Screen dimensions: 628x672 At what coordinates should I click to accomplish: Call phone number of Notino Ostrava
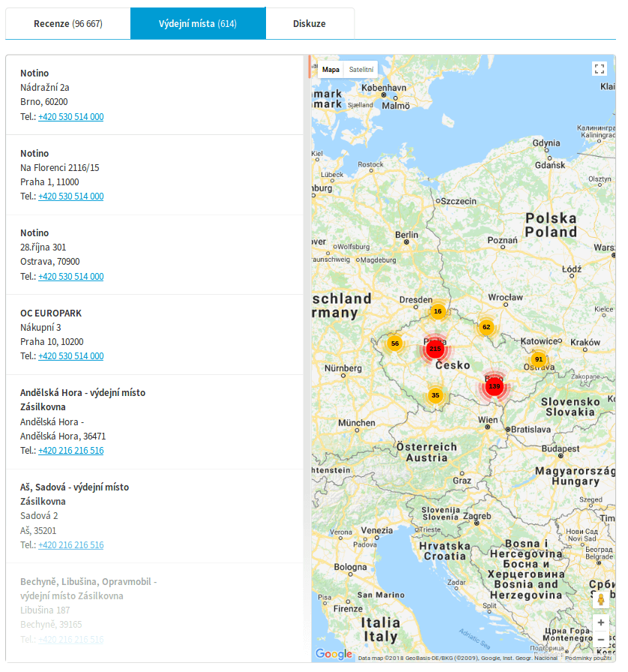[x=71, y=277]
